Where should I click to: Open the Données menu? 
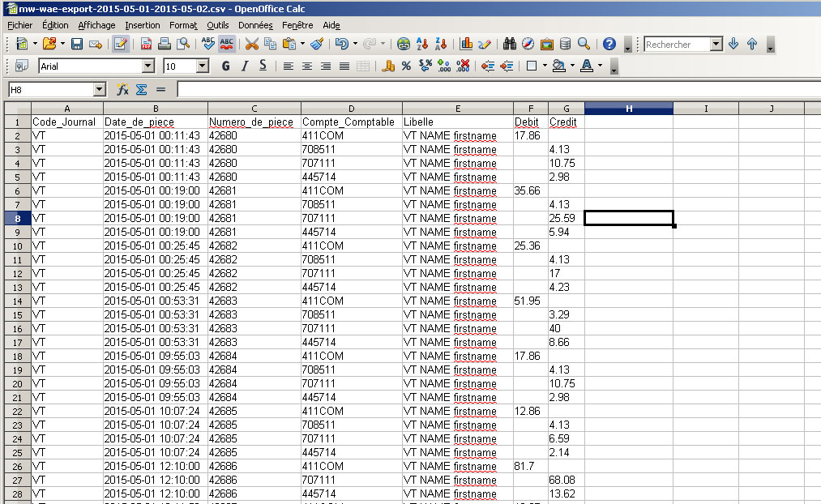pyautogui.click(x=256, y=25)
